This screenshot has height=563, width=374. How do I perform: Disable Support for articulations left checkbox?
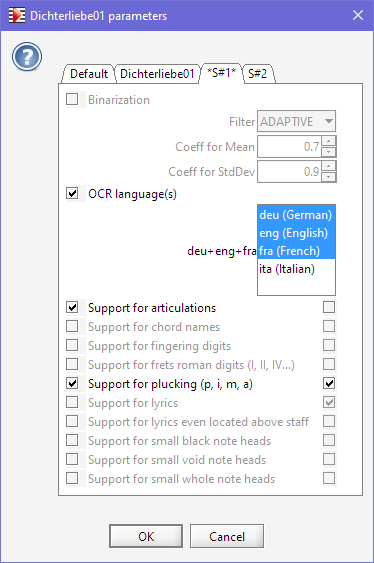click(72, 307)
